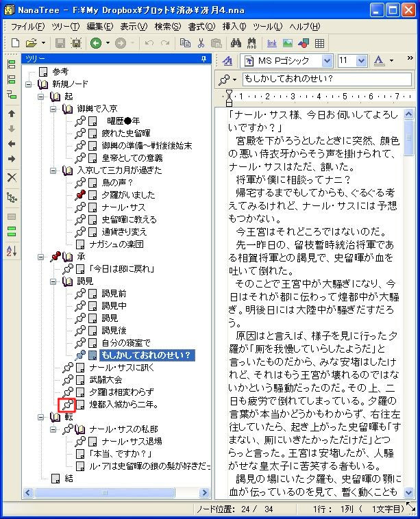Move node up with the up arrow

tap(12, 114)
